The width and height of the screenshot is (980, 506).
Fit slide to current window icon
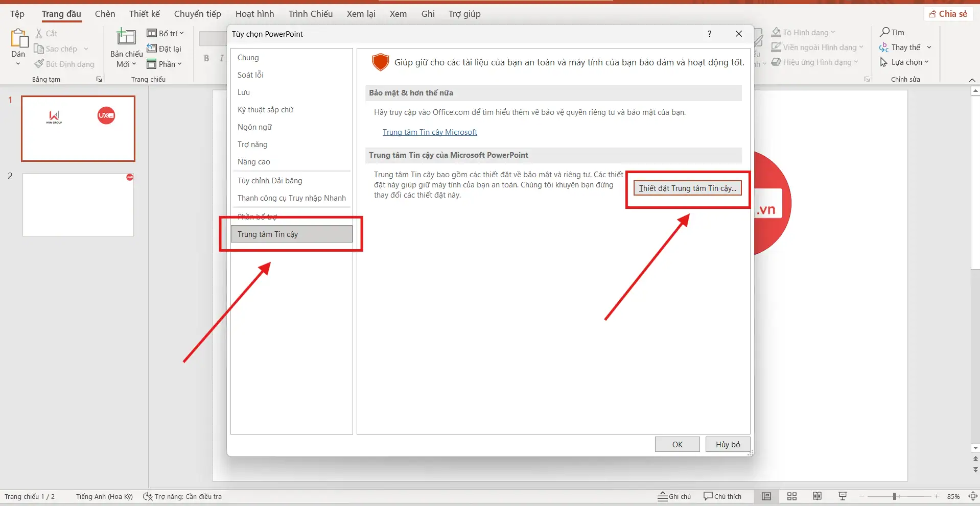973,496
